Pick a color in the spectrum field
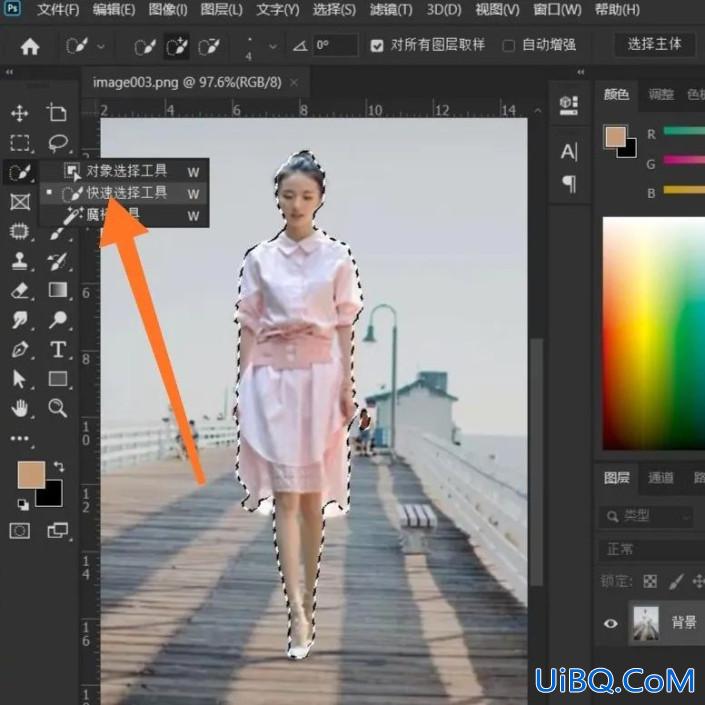Screen dimensions: 705x705 [x=654, y=333]
